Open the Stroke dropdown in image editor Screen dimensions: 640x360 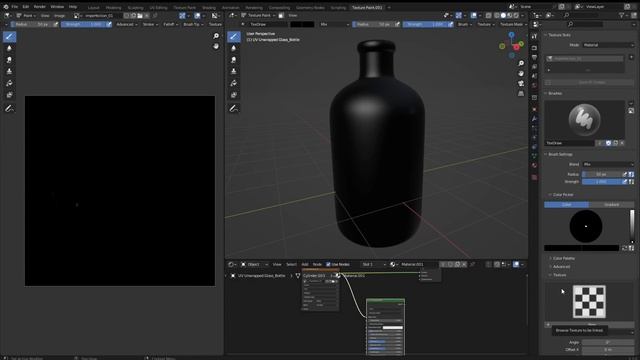point(150,24)
